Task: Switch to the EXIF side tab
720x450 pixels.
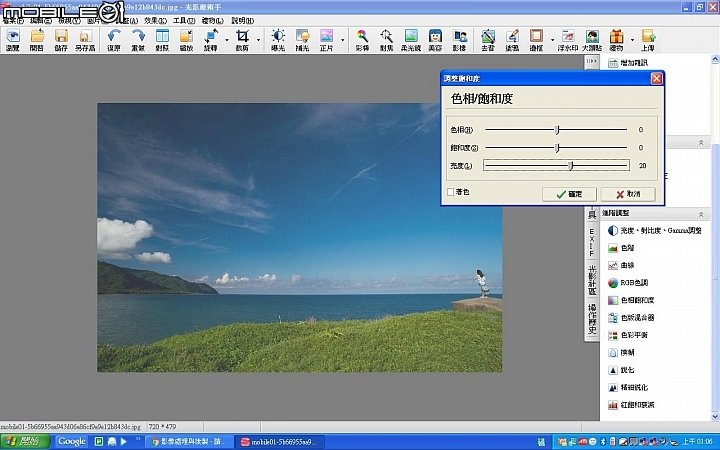Action: 591,243
